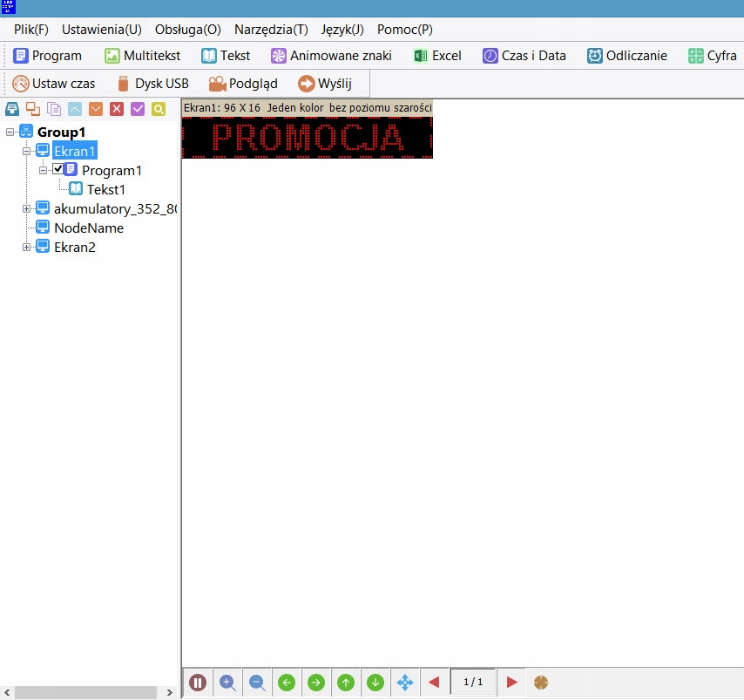This screenshot has width=744, height=700.
Task: Collapse the Group1 tree node
Action: point(10,132)
